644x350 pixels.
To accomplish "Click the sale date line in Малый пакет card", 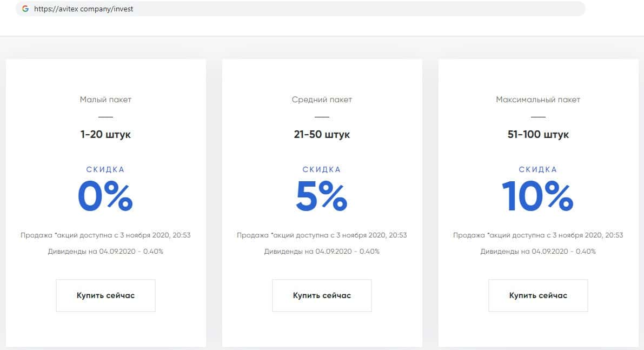I will coord(105,235).
